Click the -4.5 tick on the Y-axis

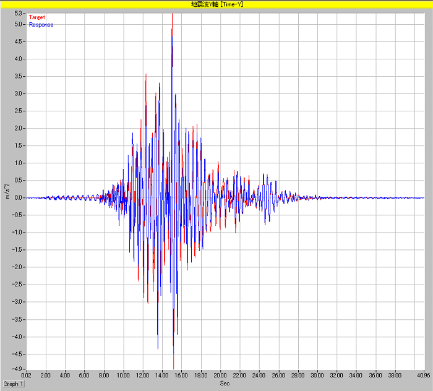click(19, 354)
